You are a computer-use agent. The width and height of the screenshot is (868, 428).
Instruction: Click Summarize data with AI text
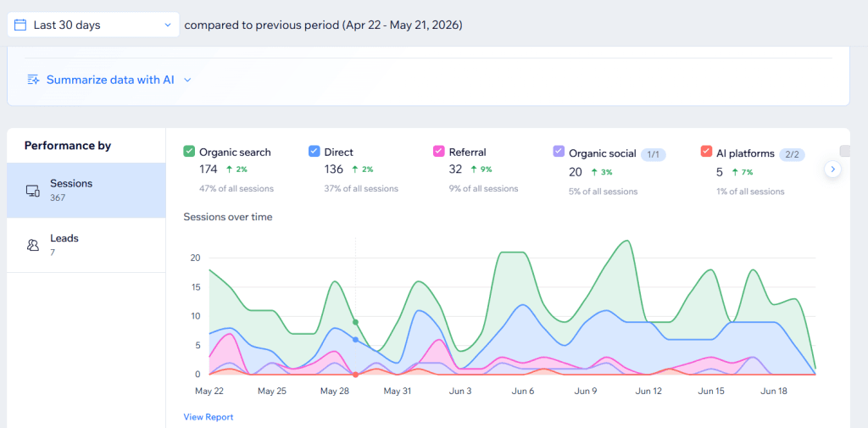(x=110, y=80)
